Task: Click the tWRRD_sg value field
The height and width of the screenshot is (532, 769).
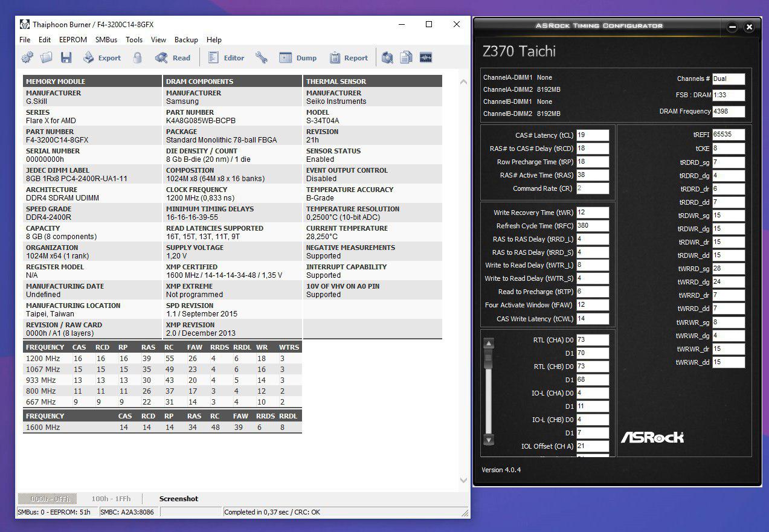Action: pos(729,269)
